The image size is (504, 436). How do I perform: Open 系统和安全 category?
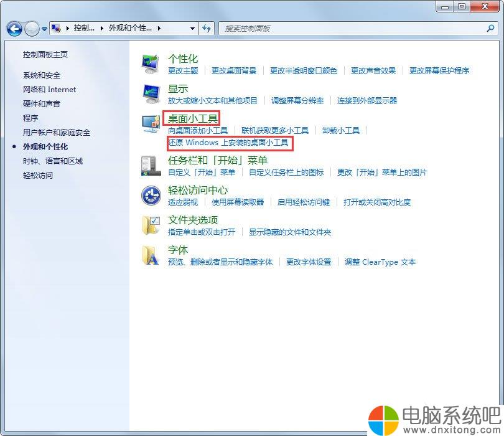tap(42, 75)
